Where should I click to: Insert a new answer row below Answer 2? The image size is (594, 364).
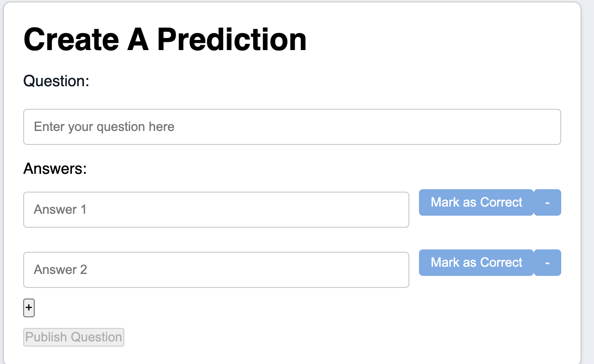click(29, 308)
